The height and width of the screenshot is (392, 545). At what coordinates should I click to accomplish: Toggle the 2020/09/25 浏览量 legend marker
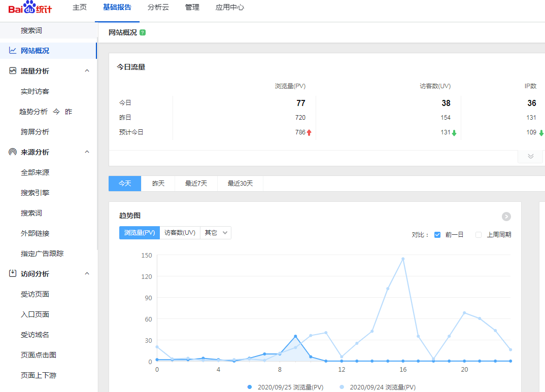coord(249,387)
